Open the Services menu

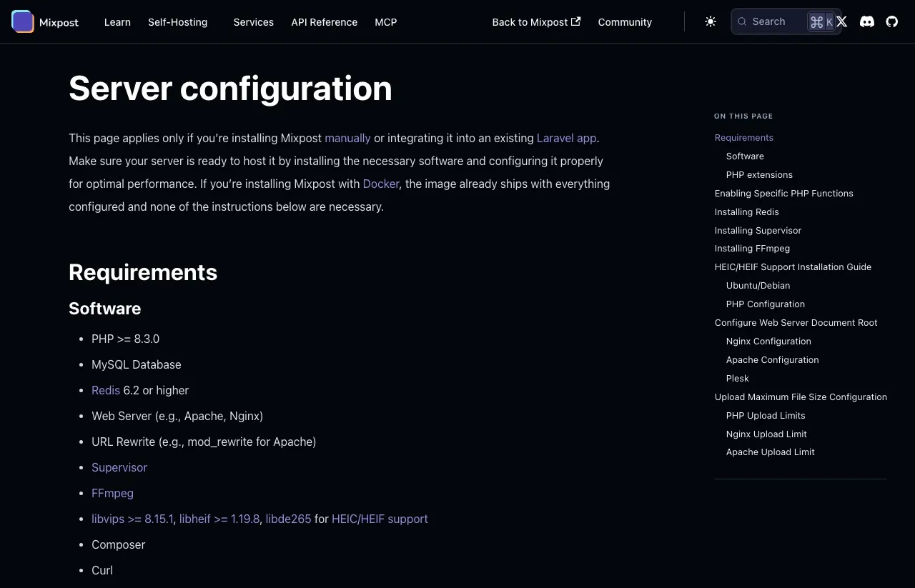254,22
